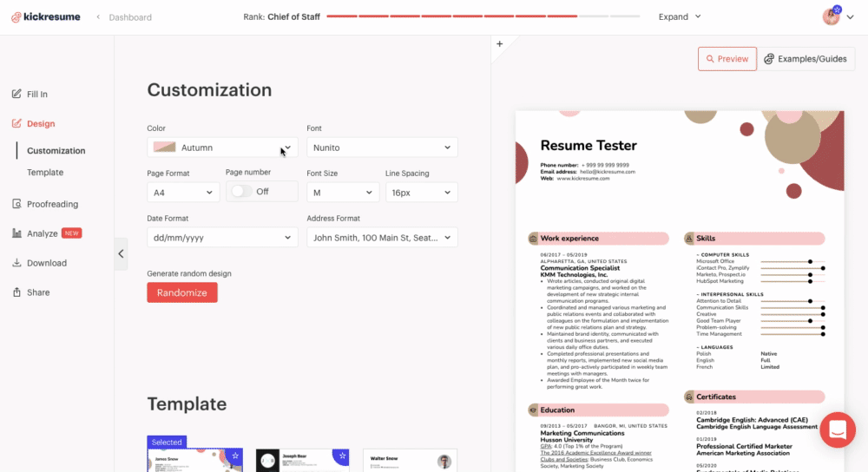Open the red chat support bubble
The height and width of the screenshot is (472, 868).
838,429
